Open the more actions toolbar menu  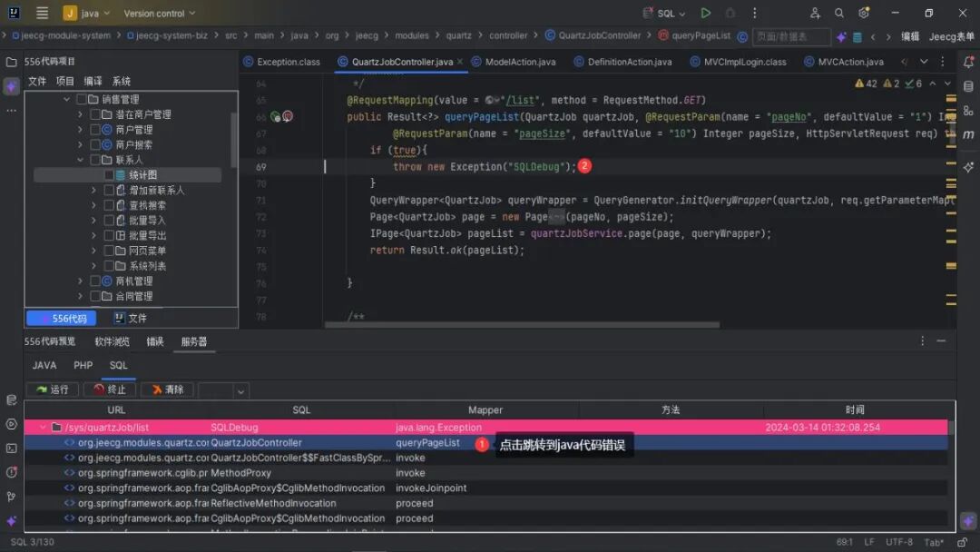click(x=754, y=13)
